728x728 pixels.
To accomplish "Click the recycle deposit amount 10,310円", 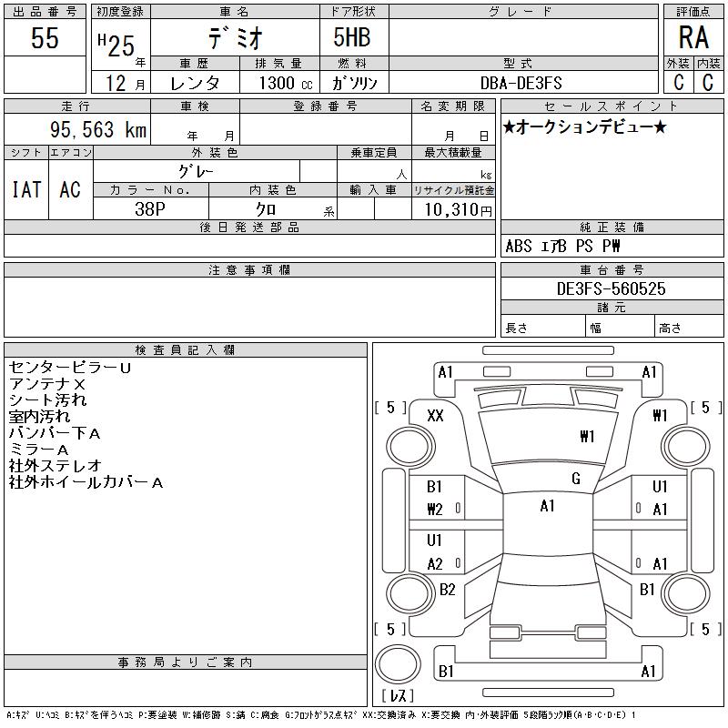I will coord(453,209).
